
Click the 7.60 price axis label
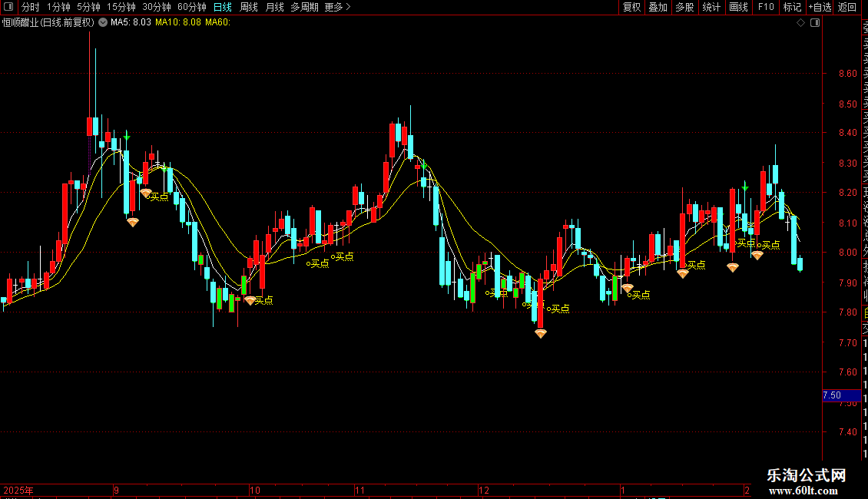(847, 372)
